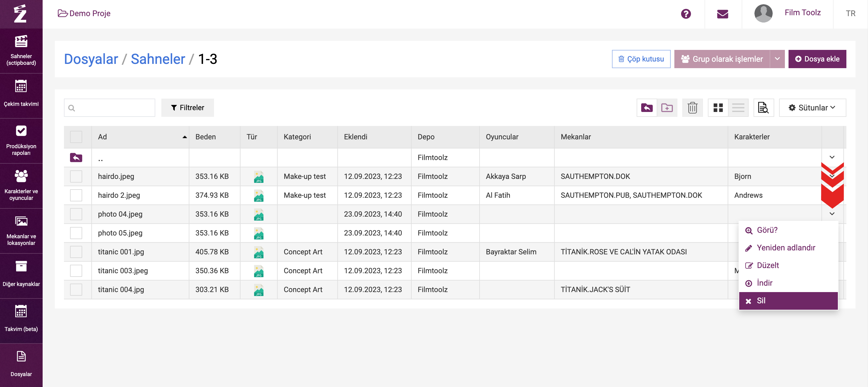Open Film Toolz user menu
The height and width of the screenshot is (387, 868).
coord(802,13)
